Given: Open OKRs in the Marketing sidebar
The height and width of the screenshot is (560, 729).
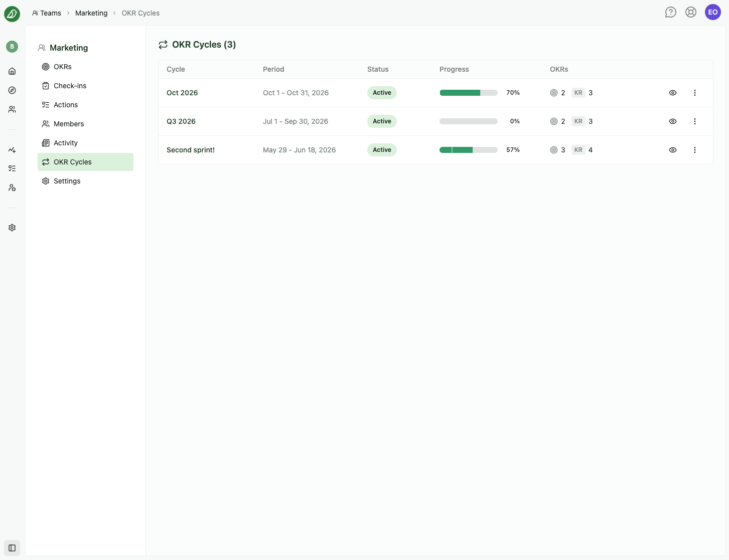Looking at the screenshot, I should 85,67.
